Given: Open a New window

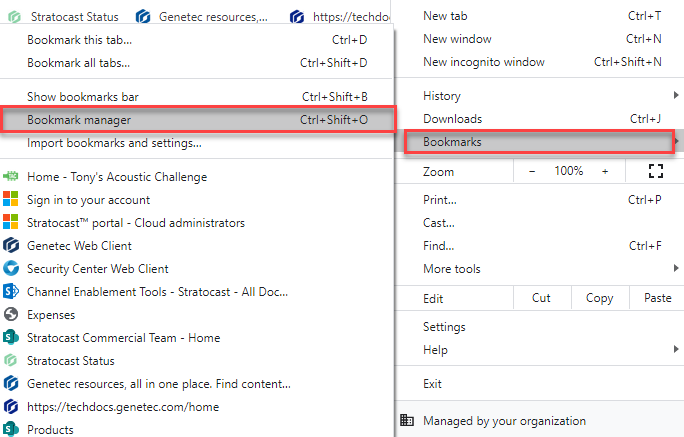Looking at the screenshot, I should 539,39.
